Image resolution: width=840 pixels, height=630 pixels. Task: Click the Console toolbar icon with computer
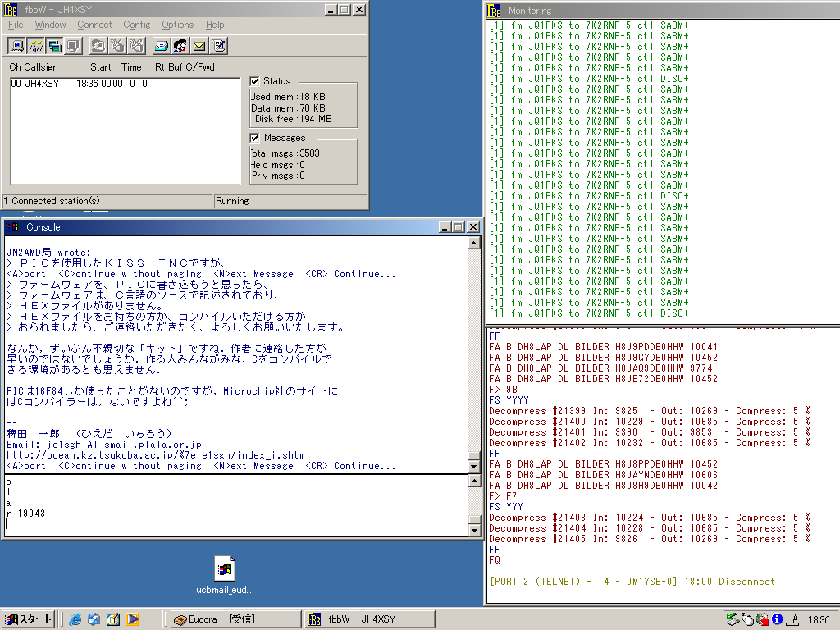[x=17, y=46]
